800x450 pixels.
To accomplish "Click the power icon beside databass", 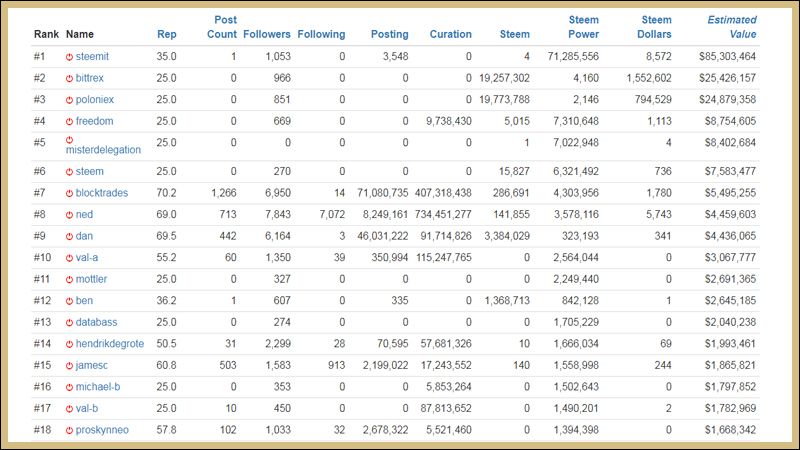I will [x=69, y=322].
